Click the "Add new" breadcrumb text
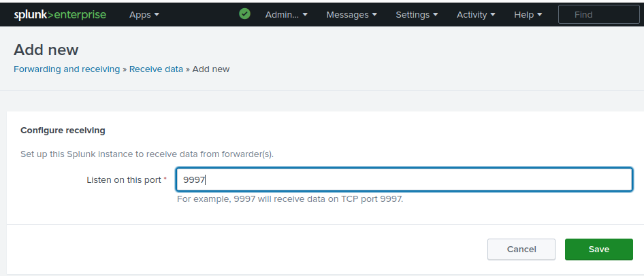 pyautogui.click(x=211, y=69)
